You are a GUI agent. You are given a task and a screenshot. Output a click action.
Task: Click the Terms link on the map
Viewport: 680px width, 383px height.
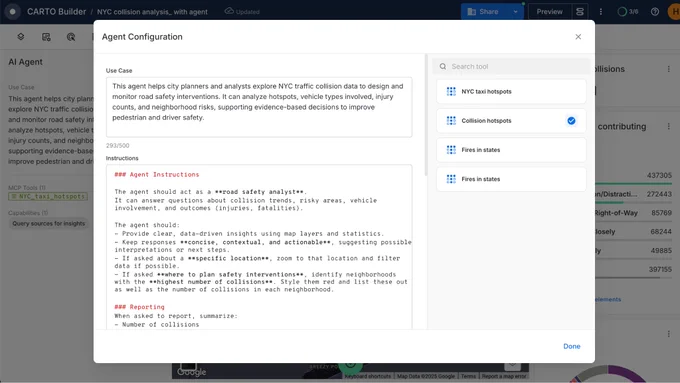468,376
